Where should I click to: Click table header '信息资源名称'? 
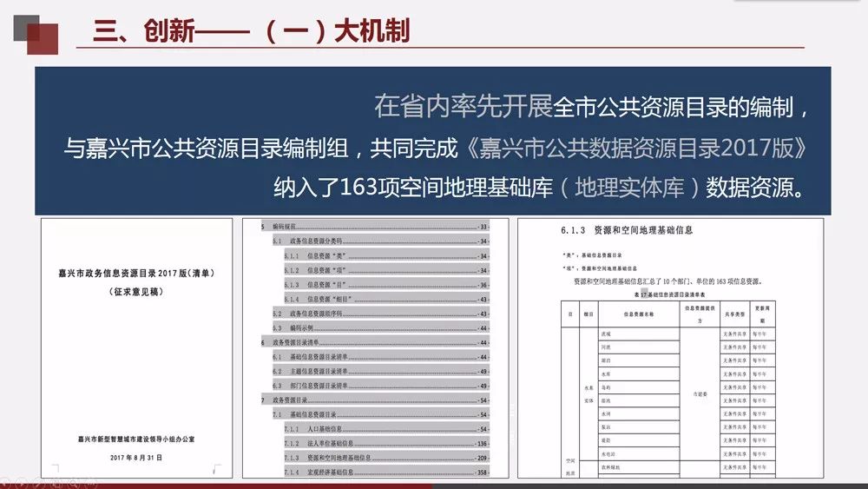639,314
